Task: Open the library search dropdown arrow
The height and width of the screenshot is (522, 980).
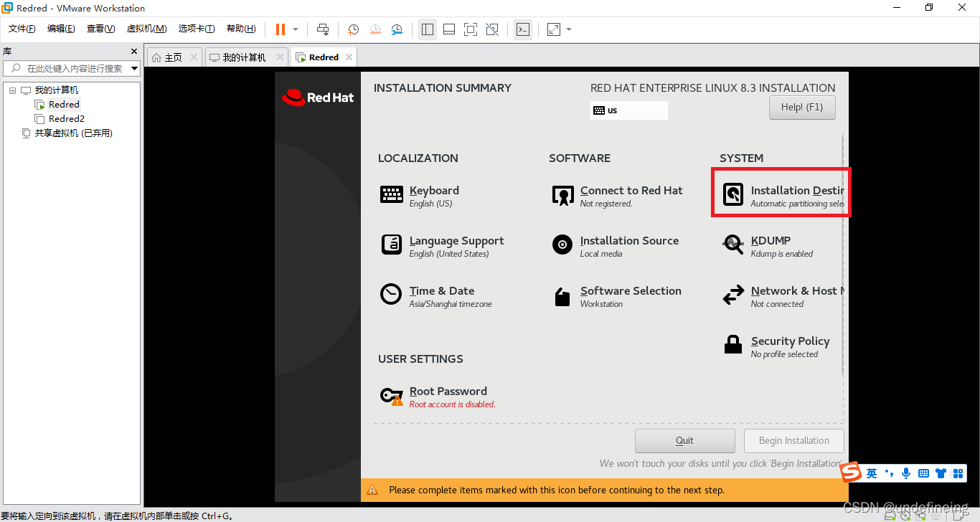Action: click(x=134, y=68)
